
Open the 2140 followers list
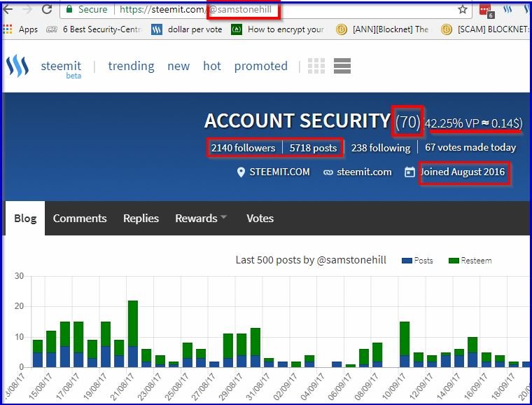244,148
